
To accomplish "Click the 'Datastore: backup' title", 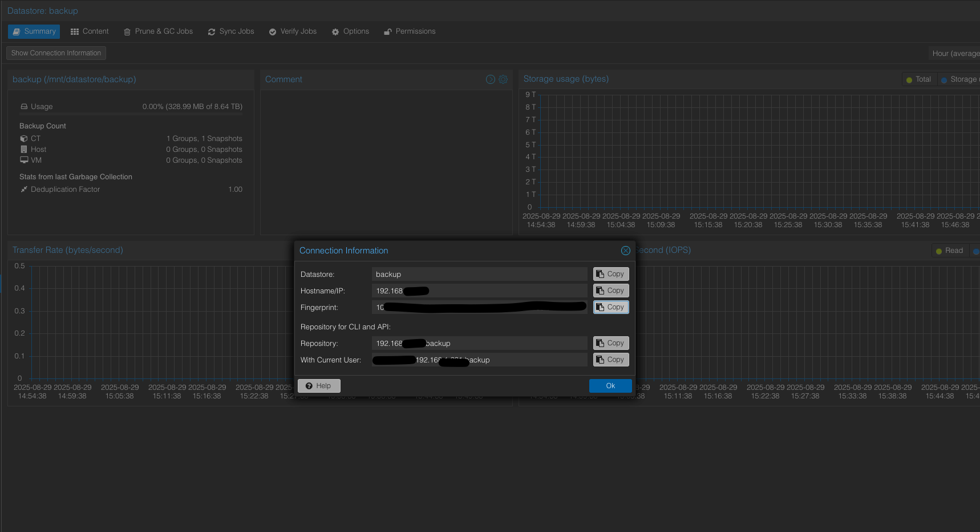I will click(x=43, y=11).
